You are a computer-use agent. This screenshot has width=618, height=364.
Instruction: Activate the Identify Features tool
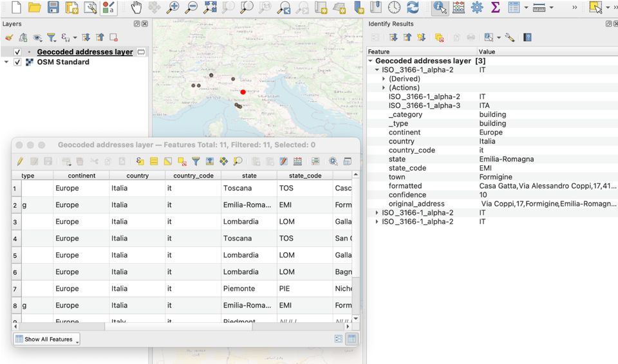(x=440, y=8)
